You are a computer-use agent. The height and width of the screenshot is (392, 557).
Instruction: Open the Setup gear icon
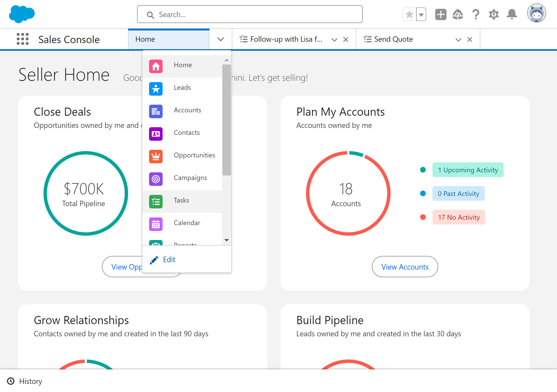click(494, 15)
